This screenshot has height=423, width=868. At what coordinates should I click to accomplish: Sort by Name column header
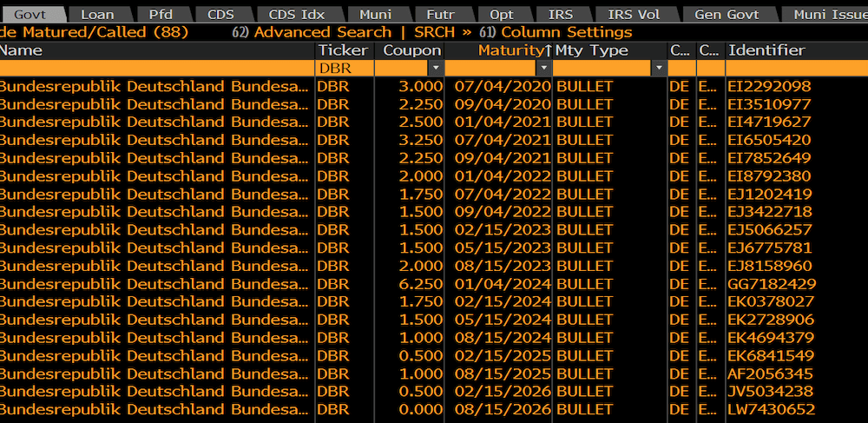(x=156, y=50)
